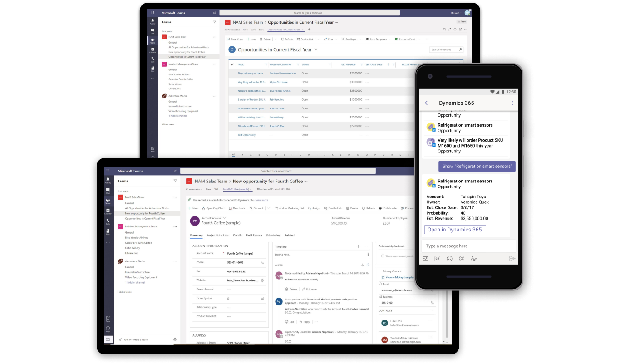Switch to the Scheduling tab
The image size is (620, 364).
(x=273, y=236)
